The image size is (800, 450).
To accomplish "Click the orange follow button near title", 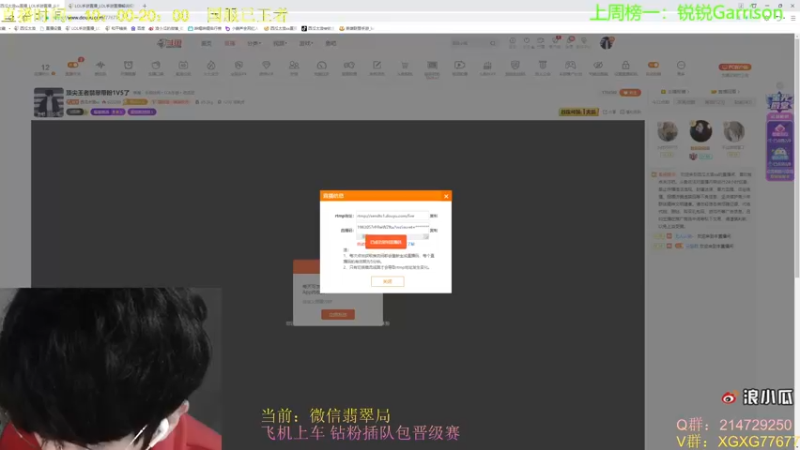I will coord(630,92).
